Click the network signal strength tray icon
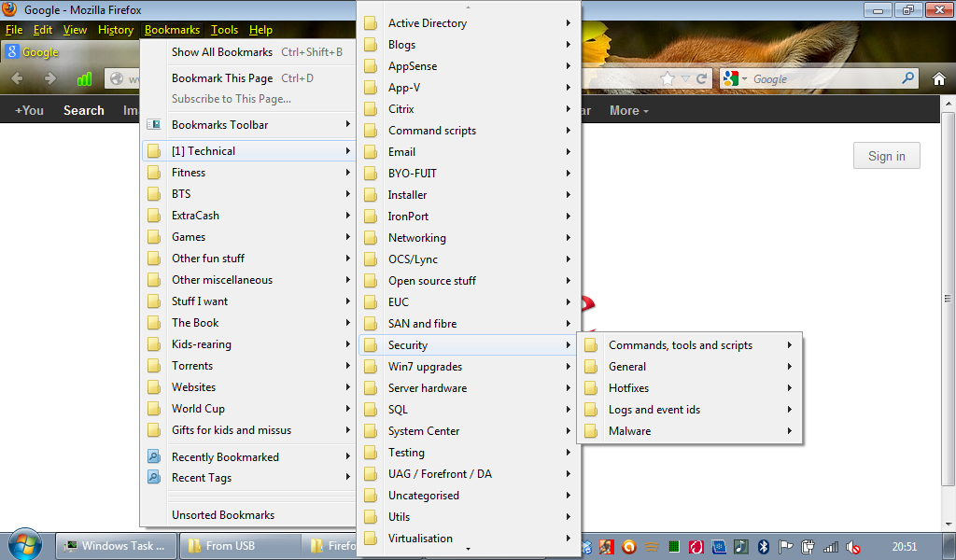The image size is (956, 560). click(x=830, y=547)
